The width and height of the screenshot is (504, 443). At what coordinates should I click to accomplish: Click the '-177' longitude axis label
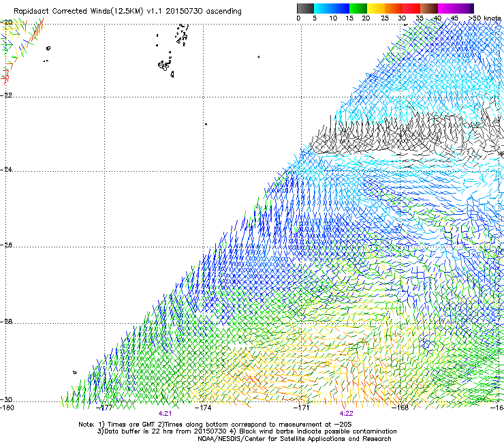(104, 408)
